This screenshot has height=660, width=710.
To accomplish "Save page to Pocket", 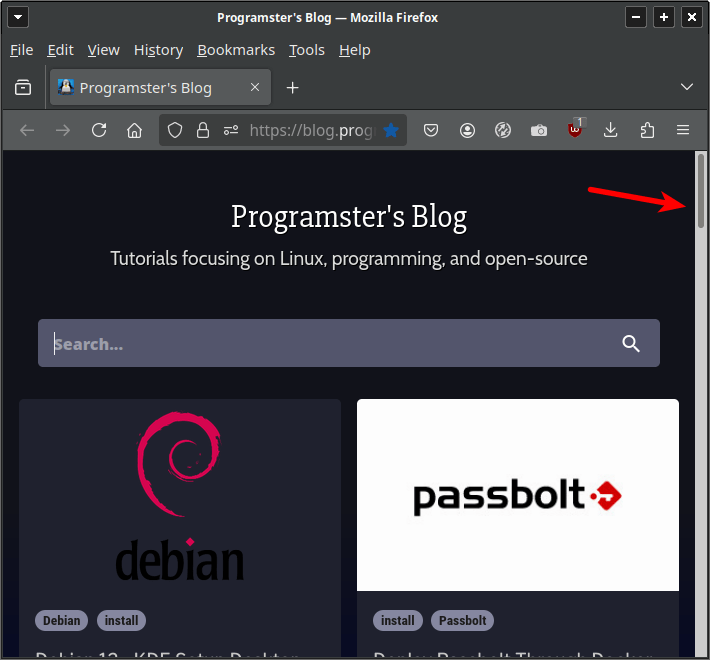I will (x=431, y=130).
